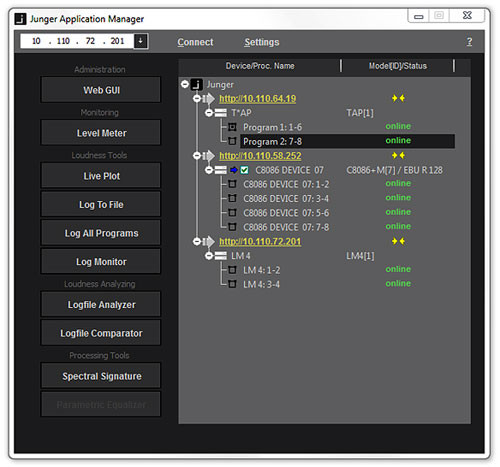Image resolution: width=500 pixels, height=467 pixels.
Task: Start Log To File
Action: click(101, 204)
